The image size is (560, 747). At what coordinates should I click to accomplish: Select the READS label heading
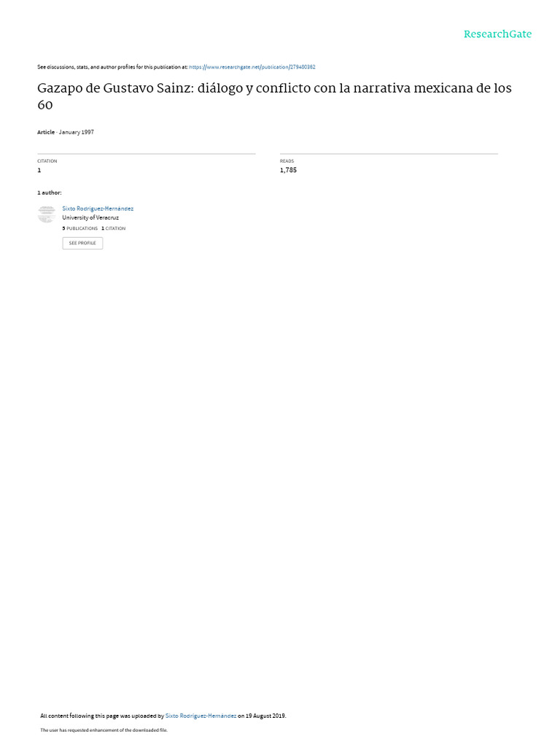point(287,161)
